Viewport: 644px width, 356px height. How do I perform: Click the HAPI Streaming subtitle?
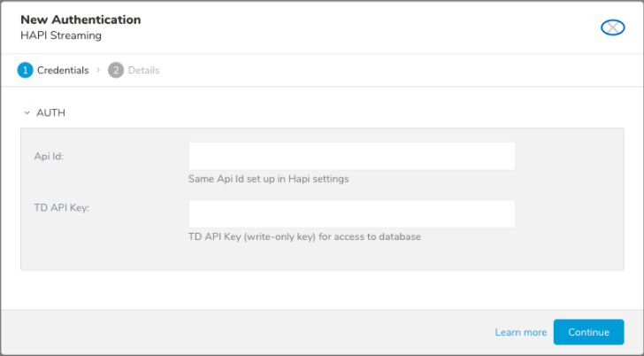tap(61, 35)
